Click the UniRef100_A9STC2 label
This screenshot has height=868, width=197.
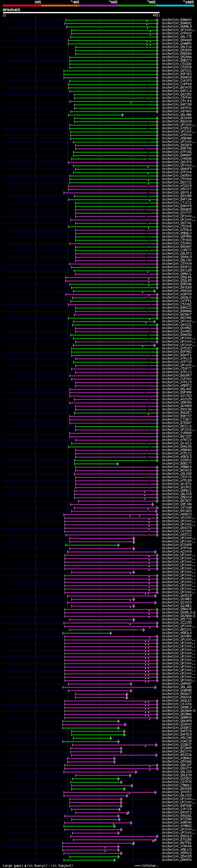pos(177,535)
